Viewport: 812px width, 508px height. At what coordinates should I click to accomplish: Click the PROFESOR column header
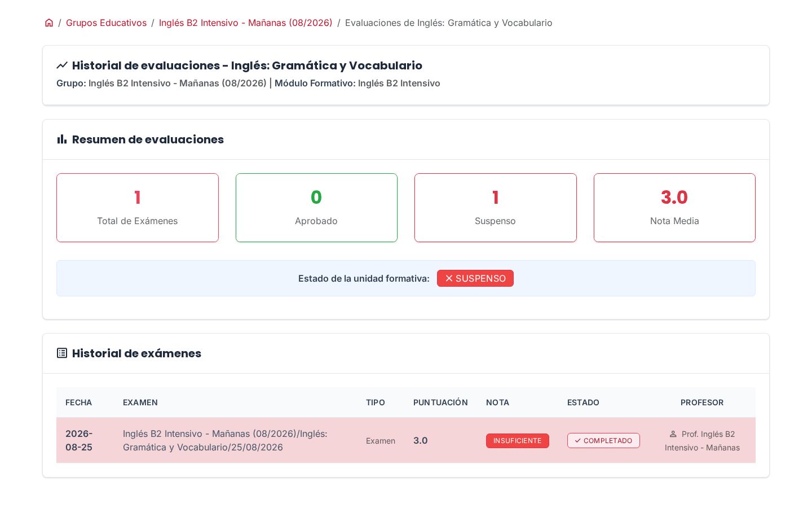pos(702,402)
